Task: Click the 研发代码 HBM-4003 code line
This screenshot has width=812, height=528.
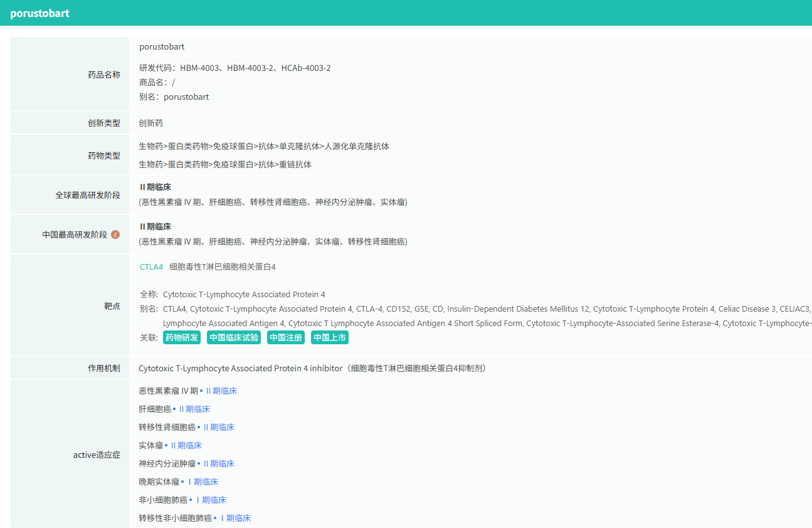Action: [235, 68]
